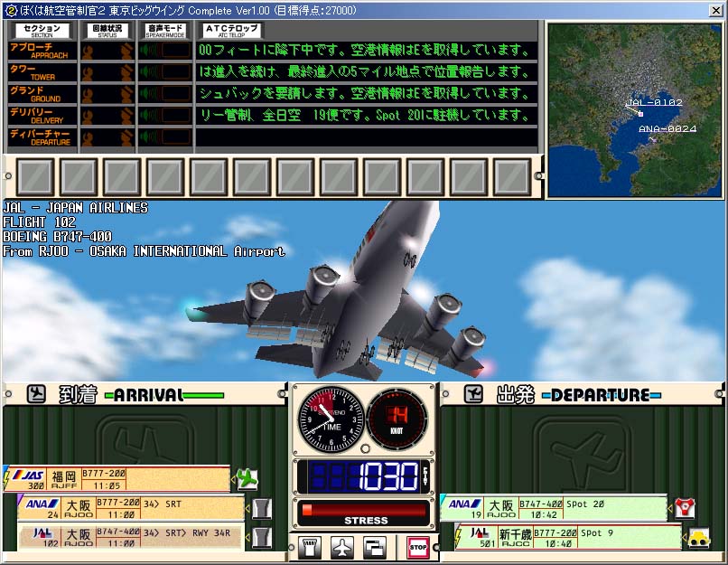This screenshot has width=728, height=565.
Task: Select the ANA 19 Osaka departure strip
Action: pyautogui.click(x=554, y=508)
